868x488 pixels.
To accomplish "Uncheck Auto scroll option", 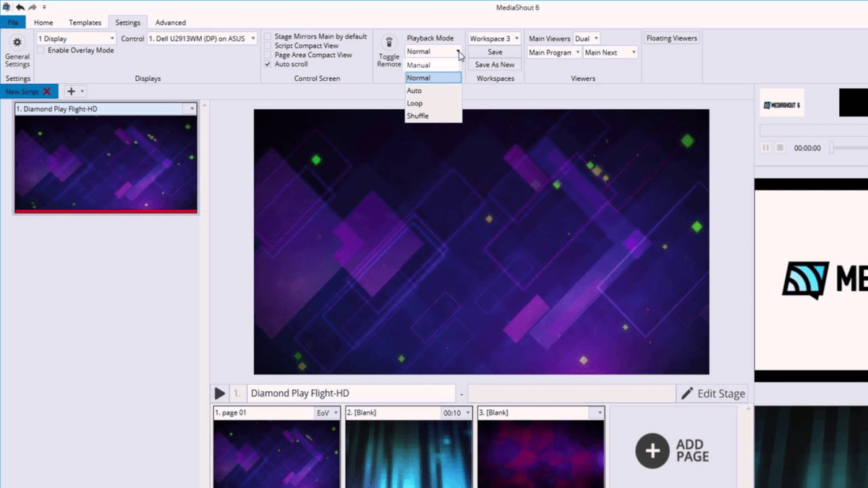I will tap(268, 64).
